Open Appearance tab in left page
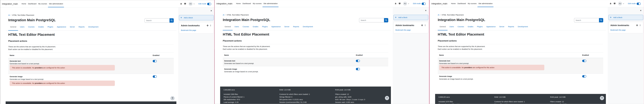This screenshot has width=644, height=104. tap(62, 27)
